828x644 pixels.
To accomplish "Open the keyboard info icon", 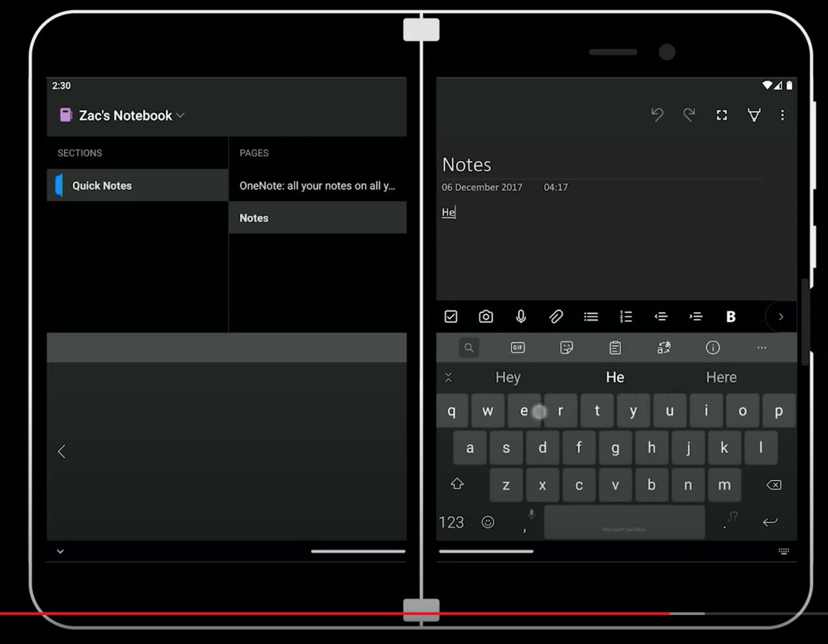I will 713,348.
